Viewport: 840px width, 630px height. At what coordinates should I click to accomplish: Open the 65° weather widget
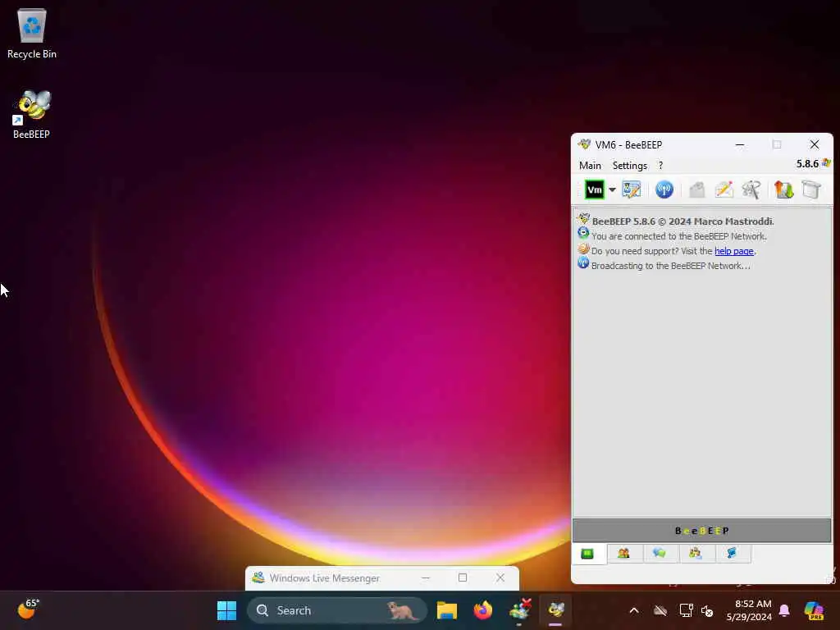(27, 609)
